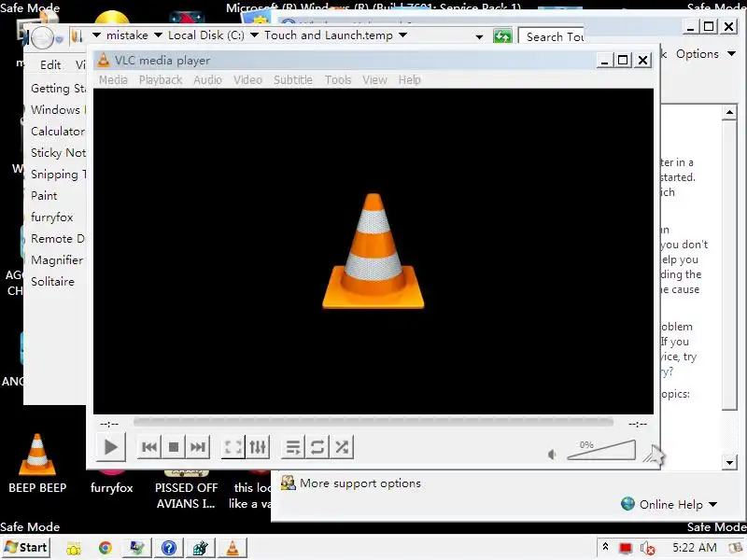Stop playback in VLC
This screenshot has height=560, width=747.
pyautogui.click(x=174, y=447)
